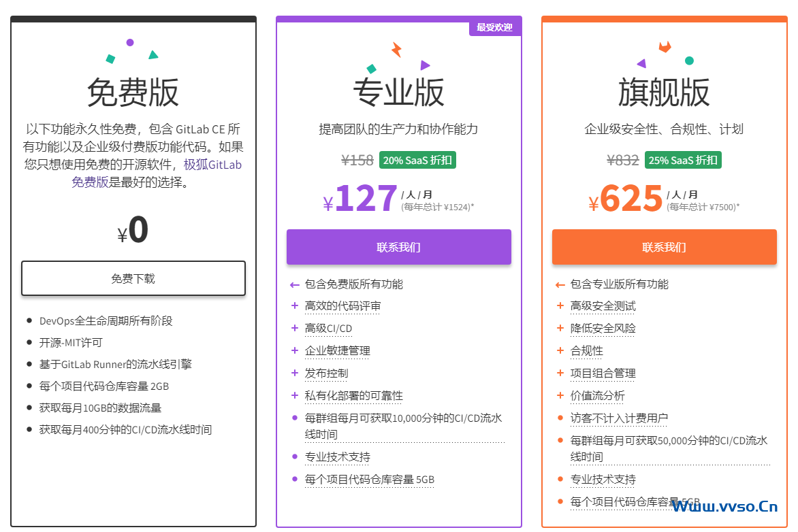Expand the 项目组合管理 feature item
The height and width of the screenshot is (532, 798).
603,373
